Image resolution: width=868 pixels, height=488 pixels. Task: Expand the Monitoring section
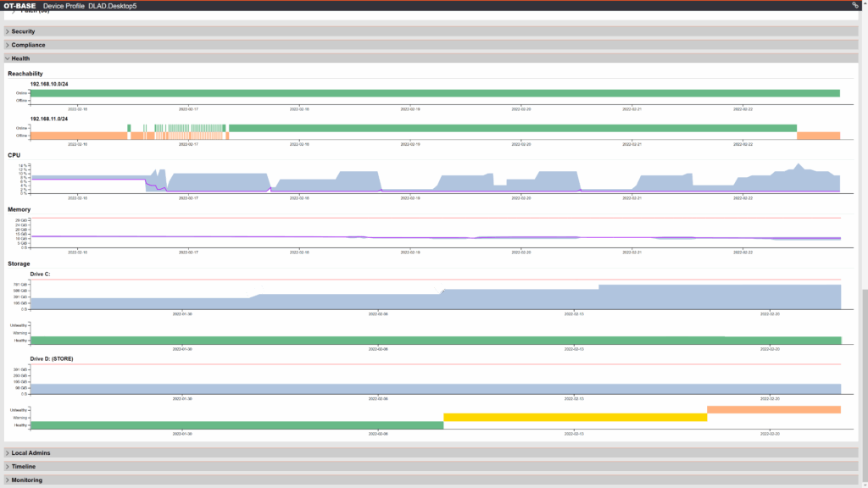26,480
